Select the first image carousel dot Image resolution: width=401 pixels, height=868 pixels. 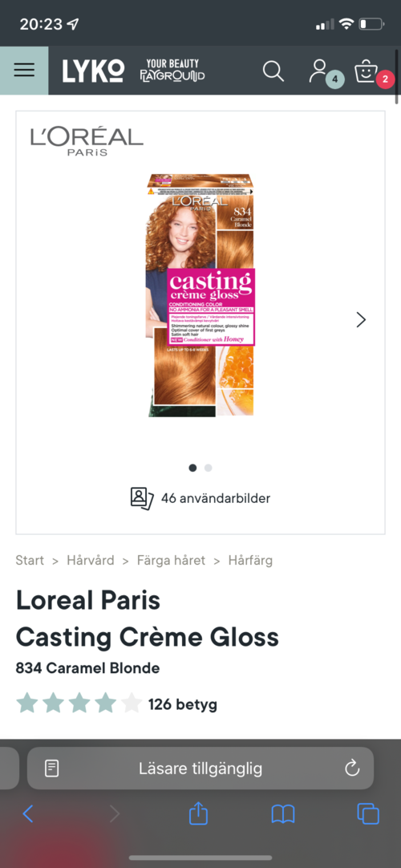[192, 468]
